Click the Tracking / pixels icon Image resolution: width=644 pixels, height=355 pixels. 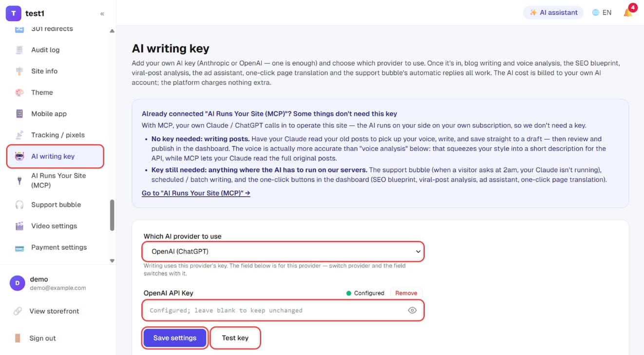tap(19, 135)
